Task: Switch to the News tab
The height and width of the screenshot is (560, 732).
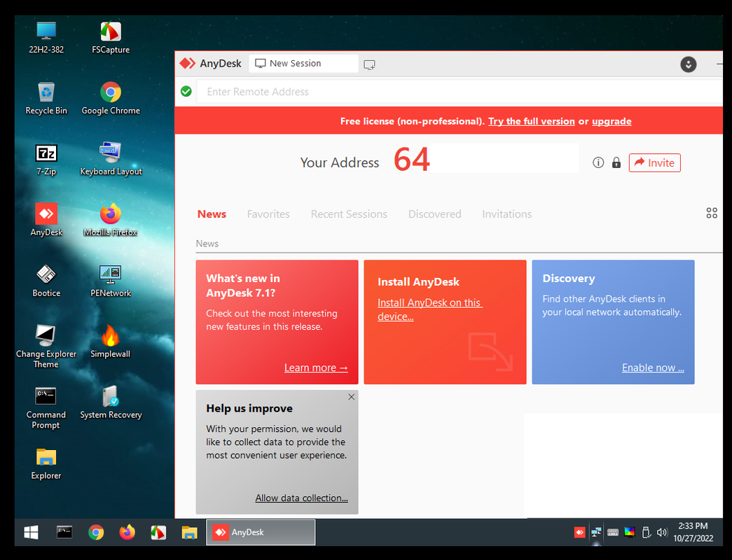Action: (212, 213)
